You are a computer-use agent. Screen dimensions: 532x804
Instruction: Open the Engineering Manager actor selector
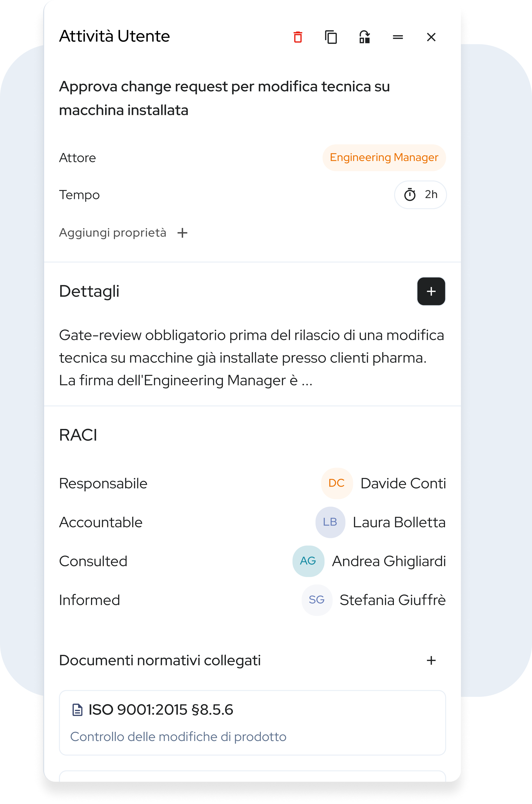click(x=384, y=158)
